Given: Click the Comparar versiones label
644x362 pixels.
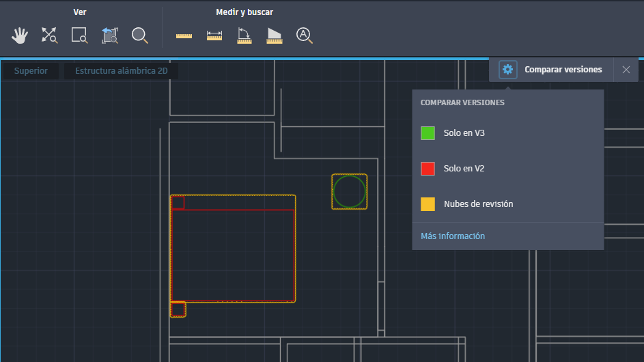Looking at the screenshot, I should [x=563, y=70].
